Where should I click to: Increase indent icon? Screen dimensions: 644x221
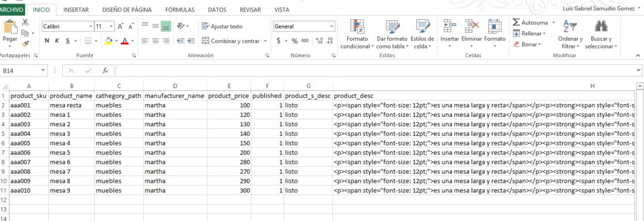coord(191,40)
